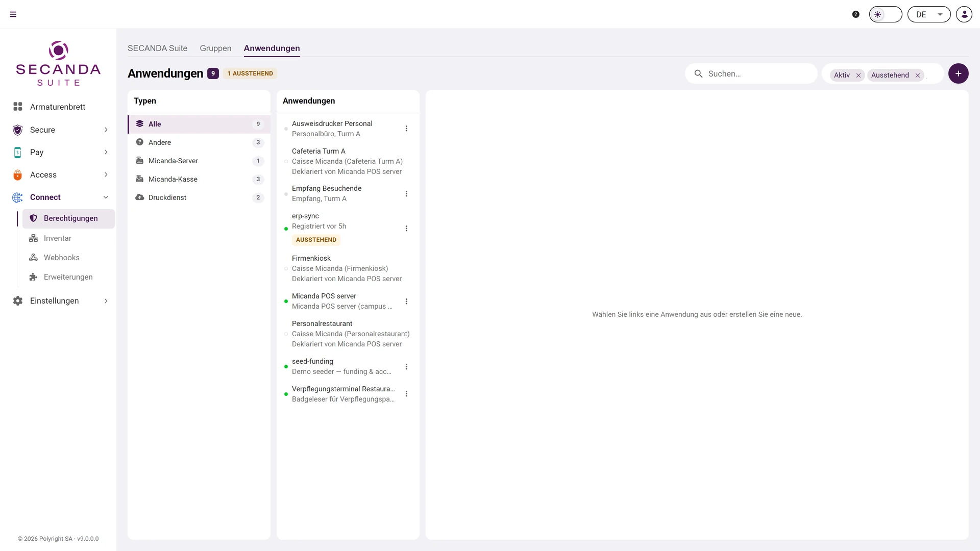Go to Armaturenbrett in sidebar
The height and width of the screenshot is (551, 980).
click(58, 107)
